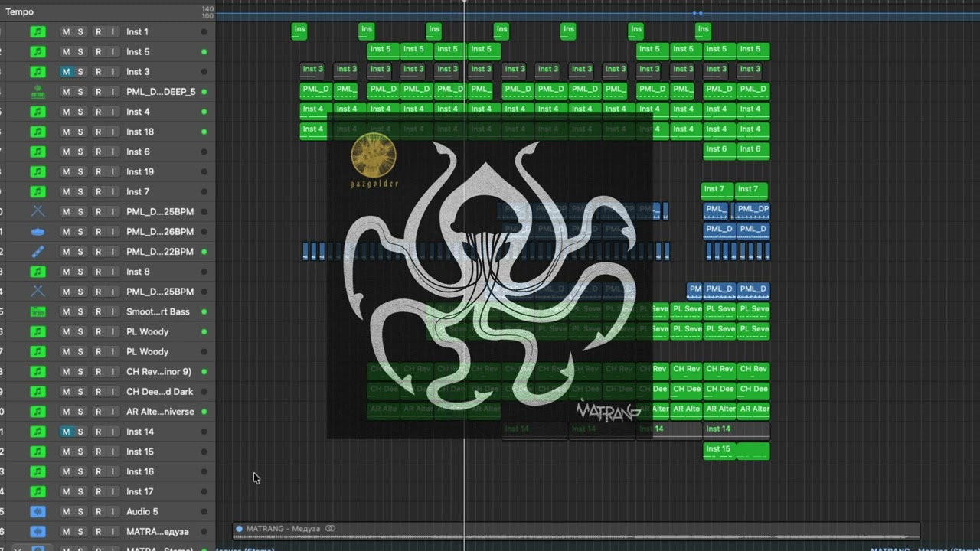
Task: Click the Inst 17 track icon
Action: [38, 492]
